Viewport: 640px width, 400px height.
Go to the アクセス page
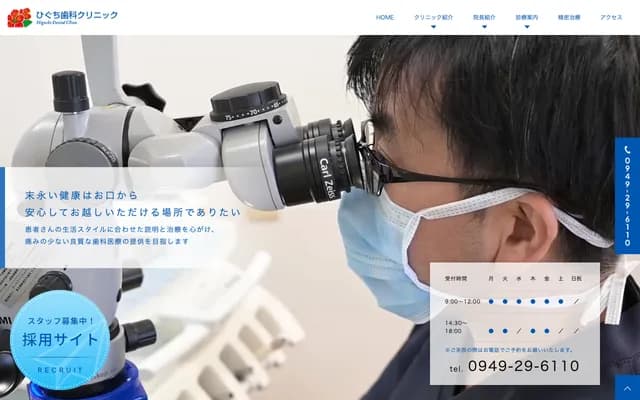(611, 17)
